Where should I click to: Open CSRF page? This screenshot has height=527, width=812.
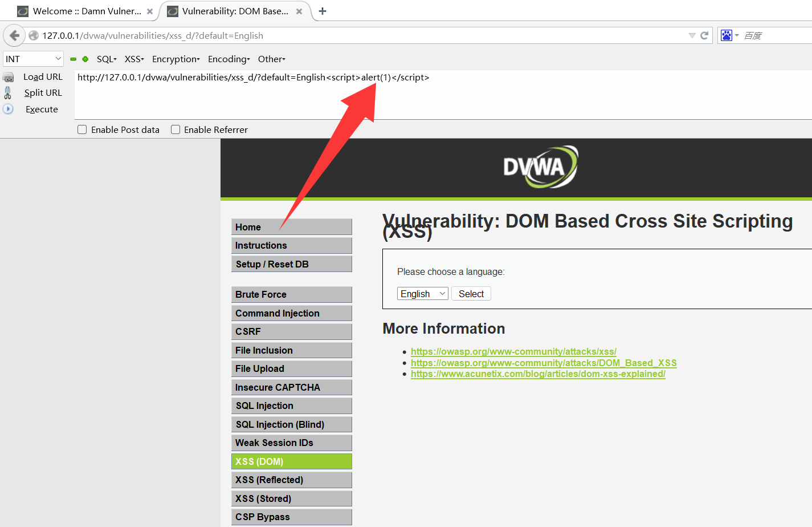point(292,331)
